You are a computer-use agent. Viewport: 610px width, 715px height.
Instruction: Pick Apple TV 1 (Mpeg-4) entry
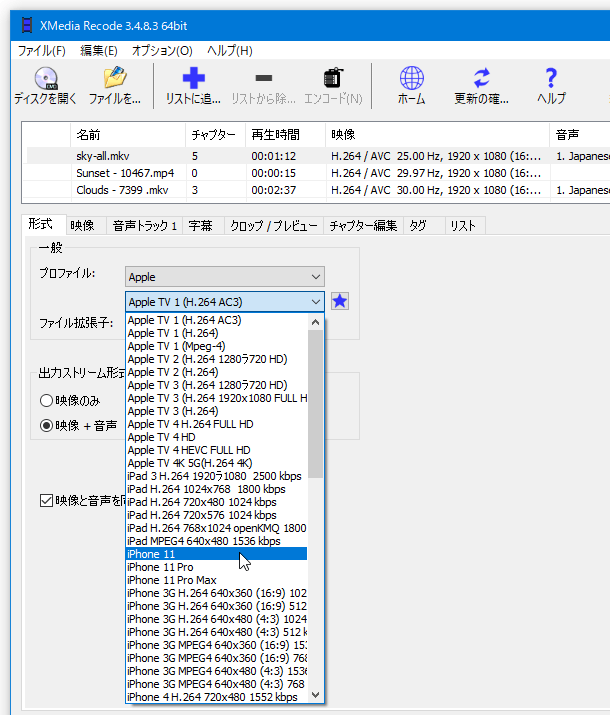tap(217, 346)
